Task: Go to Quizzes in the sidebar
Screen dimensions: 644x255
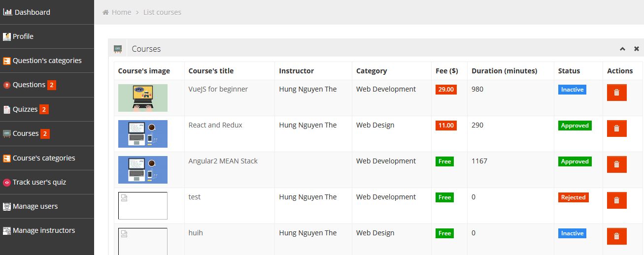Action: click(x=25, y=109)
